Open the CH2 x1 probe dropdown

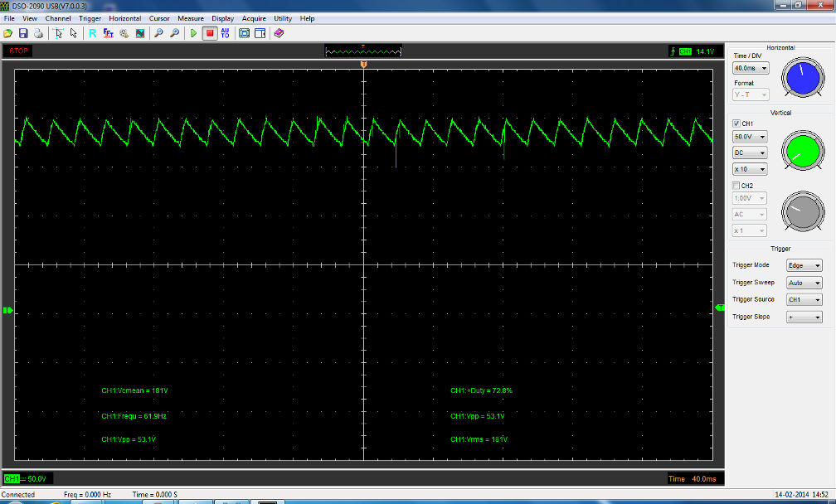point(750,230)
